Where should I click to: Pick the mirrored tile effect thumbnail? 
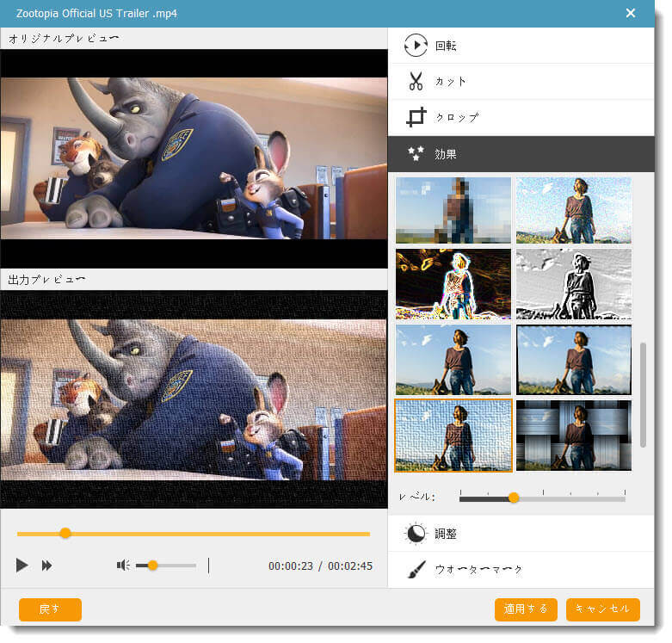coord(573,436)
